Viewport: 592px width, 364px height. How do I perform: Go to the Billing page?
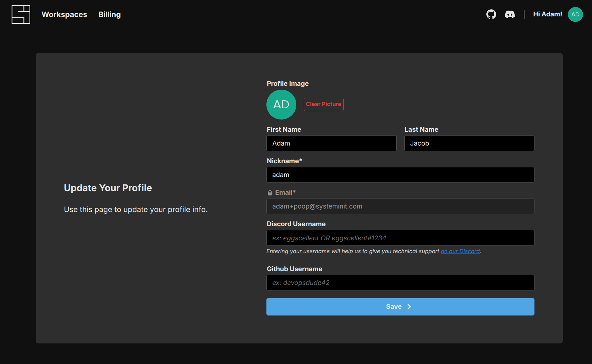pyautogui.click(x=109, y=14)
